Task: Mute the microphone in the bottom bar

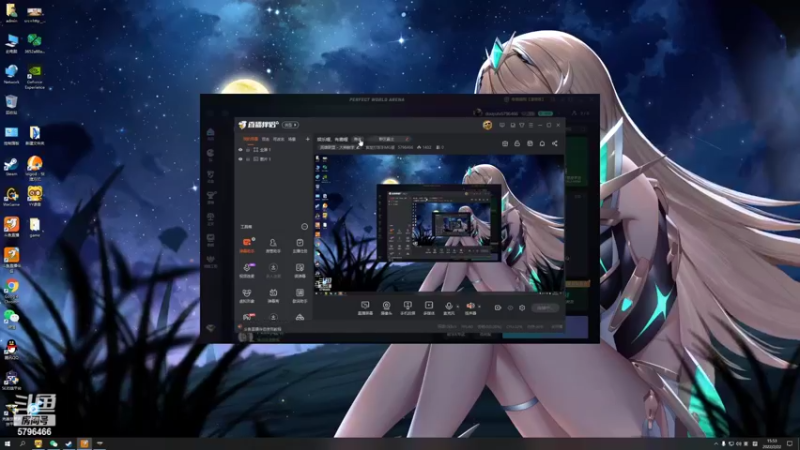Action: pyautogui.click(x=448, y=306)
